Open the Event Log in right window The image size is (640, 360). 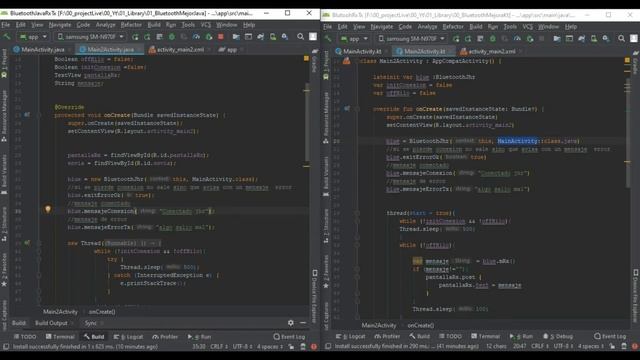pos(610,336)
